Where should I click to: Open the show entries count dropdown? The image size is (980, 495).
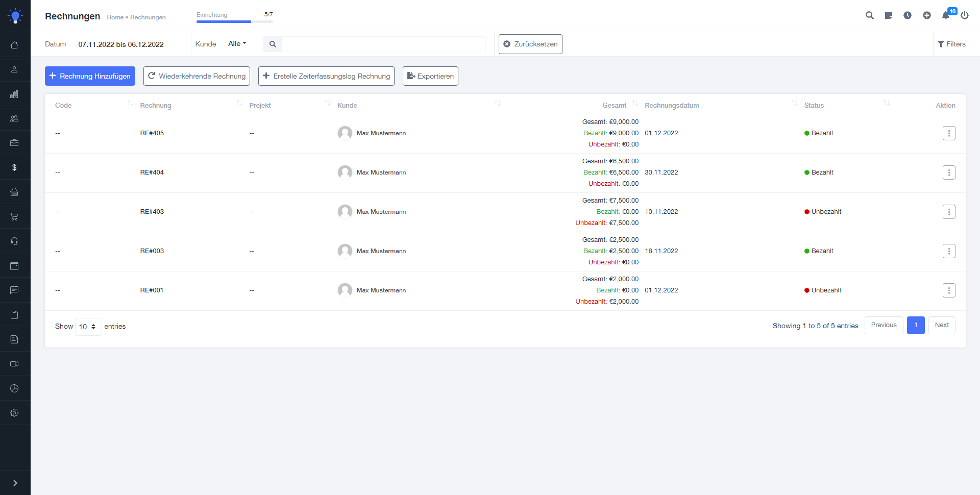[x=88, y=327]
